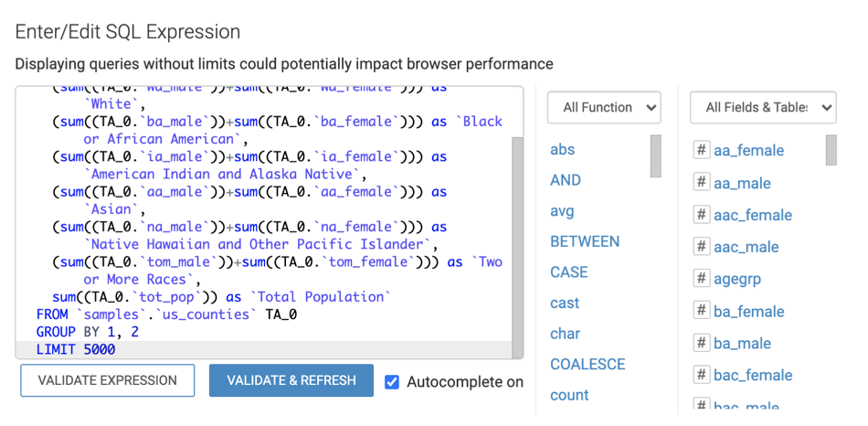This screenshot has height=426, width=868.
Task: Choose the COALESCE function
Action: click(x=587, y=364)
